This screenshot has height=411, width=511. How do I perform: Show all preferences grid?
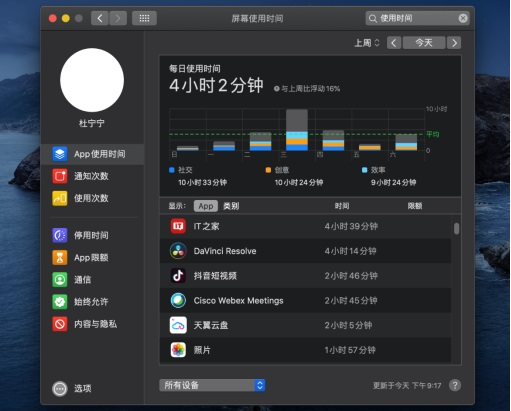click(x=144, y=18)
